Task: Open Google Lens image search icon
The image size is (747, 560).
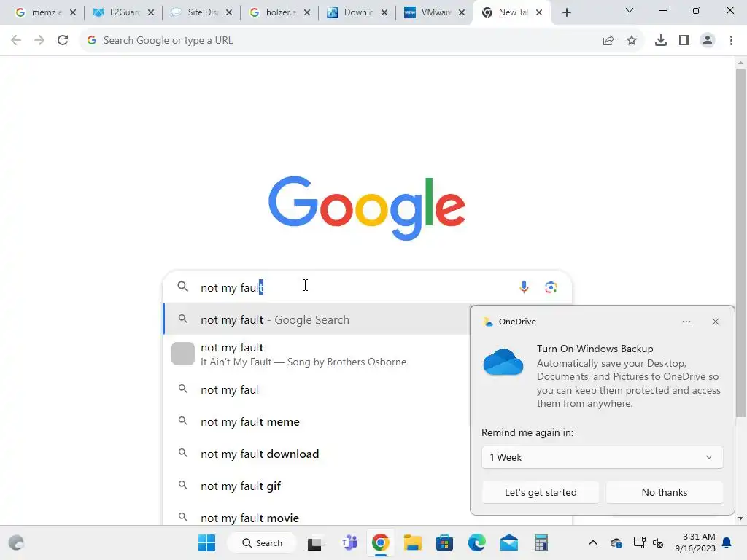Action: click(x=551, y=287)
